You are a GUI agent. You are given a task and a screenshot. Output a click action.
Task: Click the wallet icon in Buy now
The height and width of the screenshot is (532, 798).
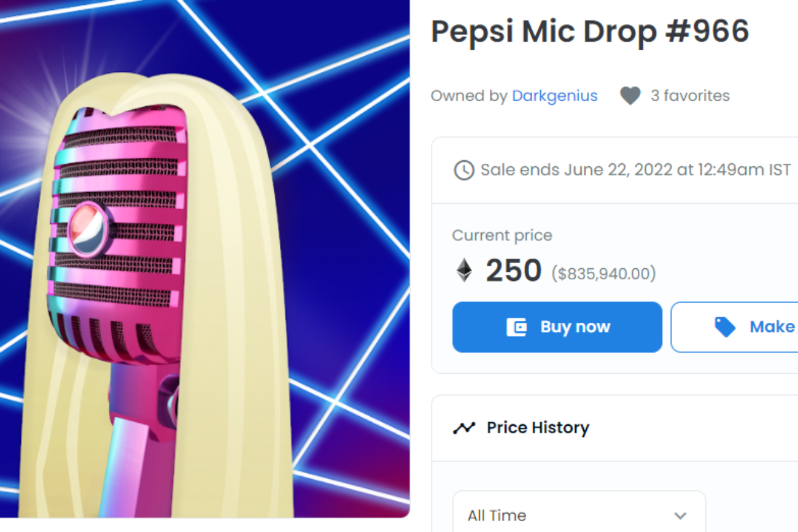[516, 327]
